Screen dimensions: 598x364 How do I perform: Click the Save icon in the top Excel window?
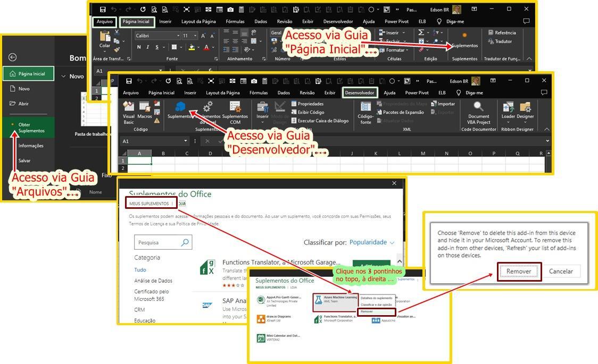(103, 10)
